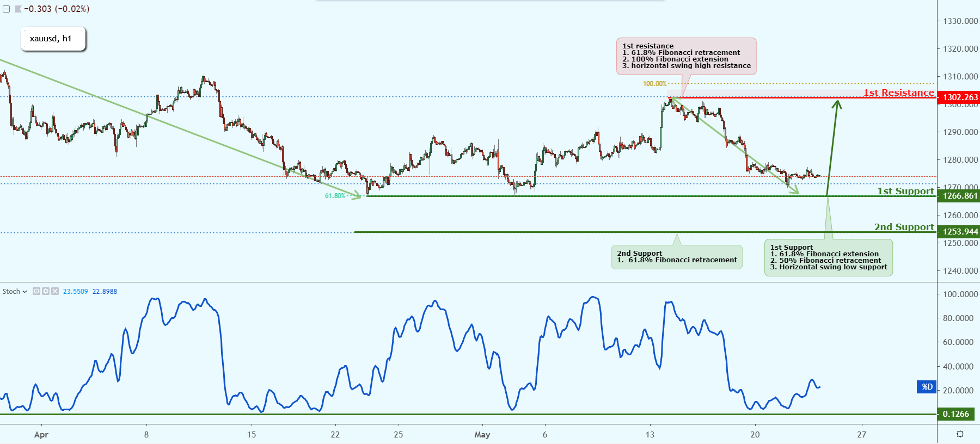Click the 1330.000 tick on the price axis
Screen dimensions: 980x444
pyautogui.click(x=960, y=21)
